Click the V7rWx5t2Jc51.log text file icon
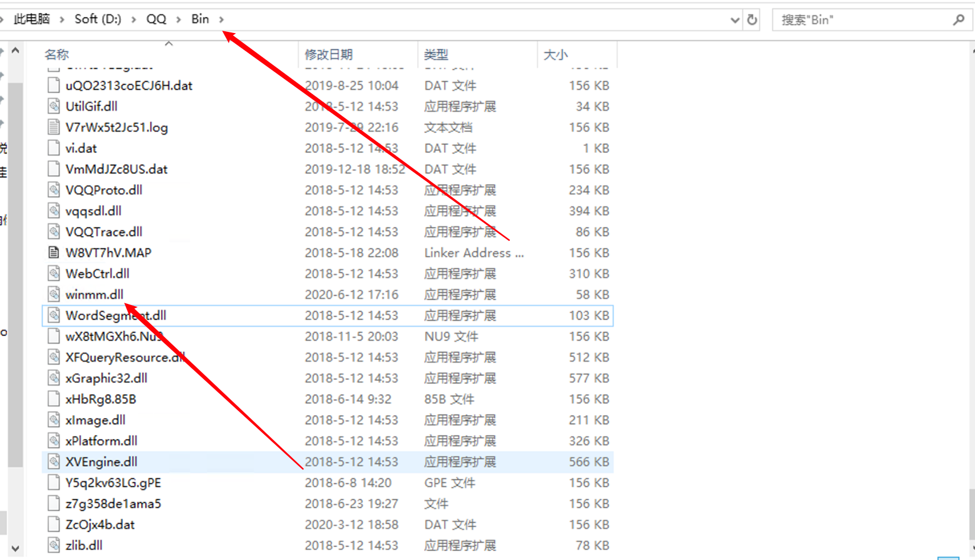This screenshot has height=560, width=975. pyautogui.click(x=54, y=127)
